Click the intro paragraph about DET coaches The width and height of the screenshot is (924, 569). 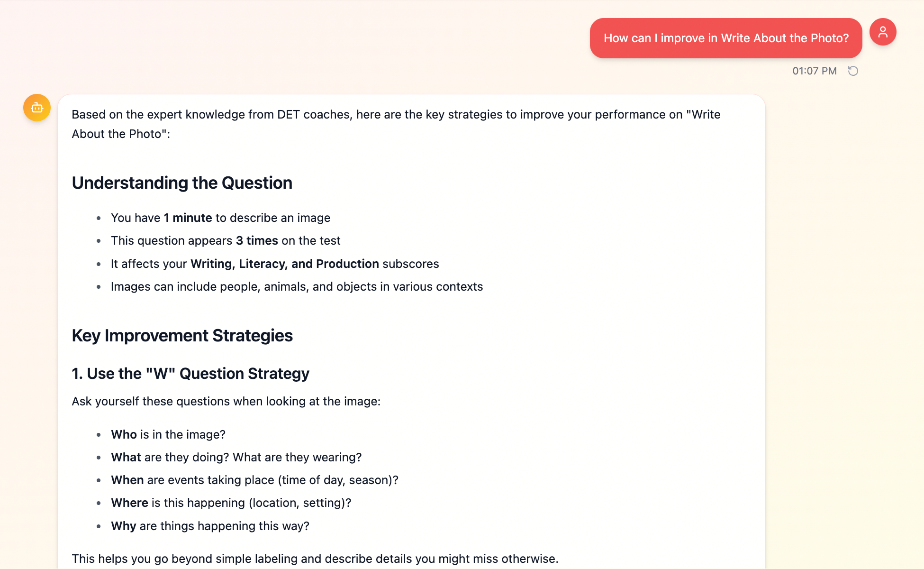tap(396, 124)
